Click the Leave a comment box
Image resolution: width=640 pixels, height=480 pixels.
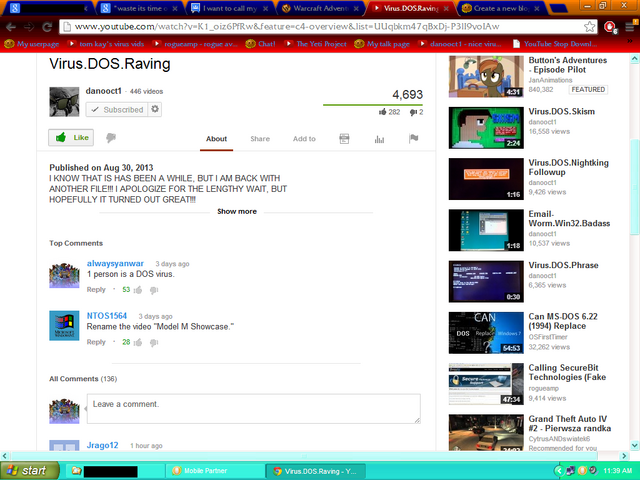(253, 409)
